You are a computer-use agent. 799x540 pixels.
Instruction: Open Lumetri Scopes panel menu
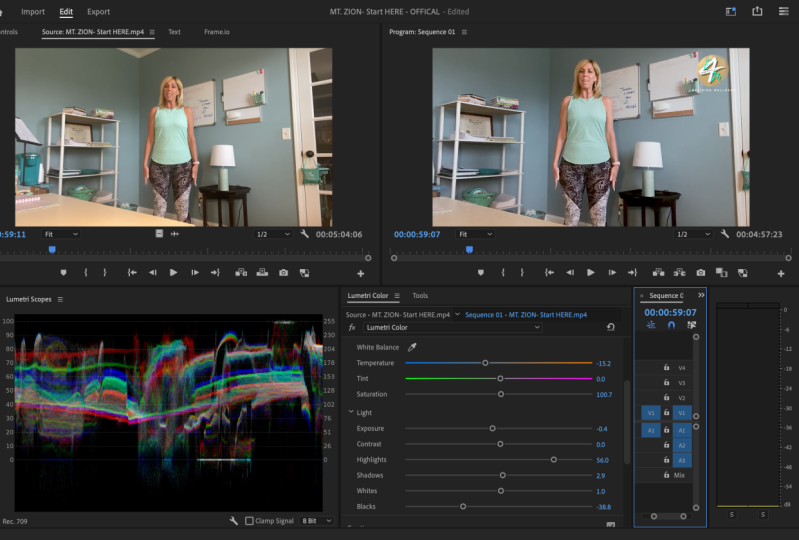[60, 299]
